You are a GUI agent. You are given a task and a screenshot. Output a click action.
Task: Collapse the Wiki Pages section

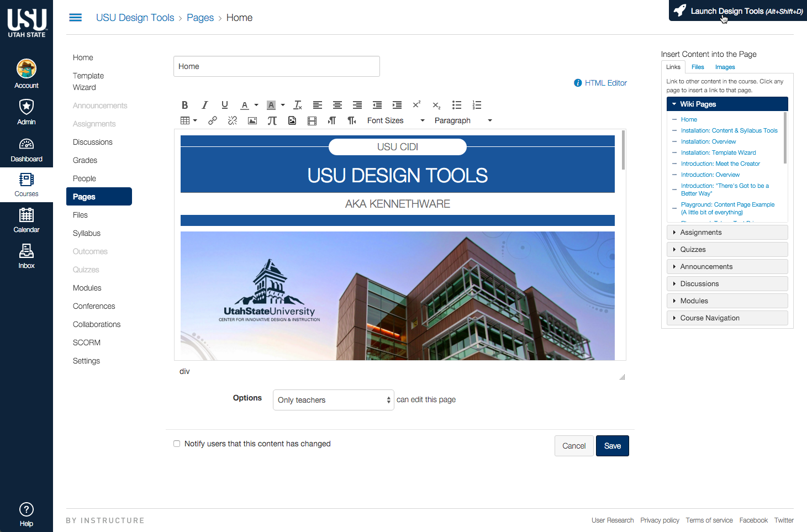pyautogui.click(x=727, y=104)
